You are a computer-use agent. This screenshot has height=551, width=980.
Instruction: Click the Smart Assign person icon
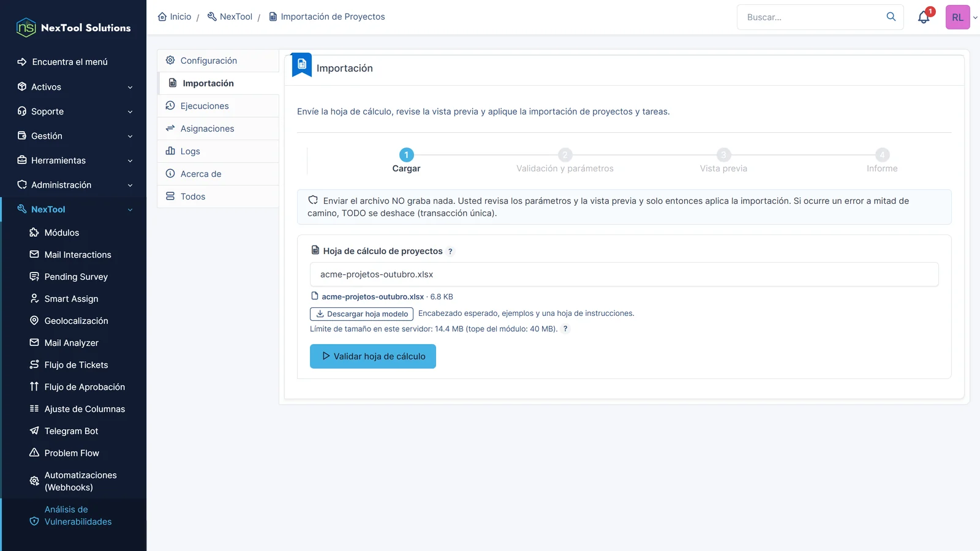(x=34, y=299)
